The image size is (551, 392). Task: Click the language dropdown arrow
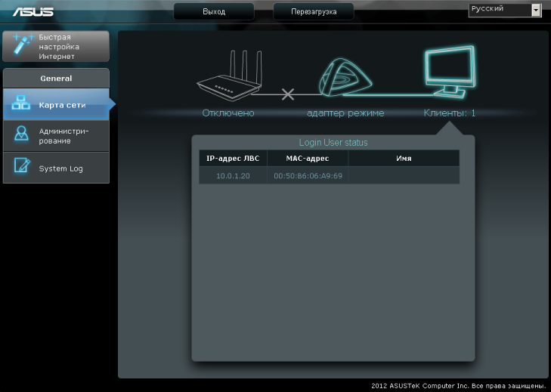(x=536, y=10)
